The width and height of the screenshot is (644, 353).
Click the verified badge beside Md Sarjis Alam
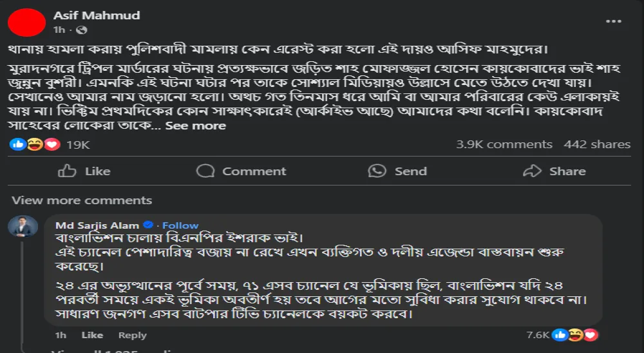[x=147, y=225]
